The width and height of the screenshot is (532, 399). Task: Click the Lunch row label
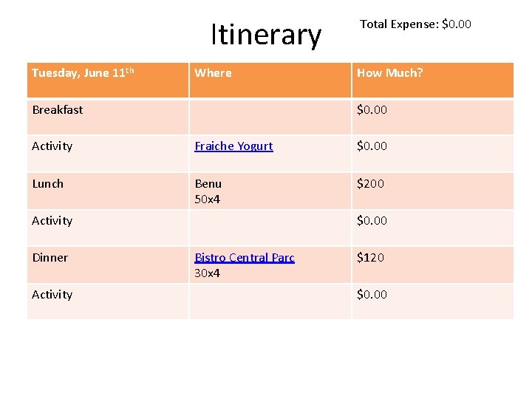click(48, 183)
